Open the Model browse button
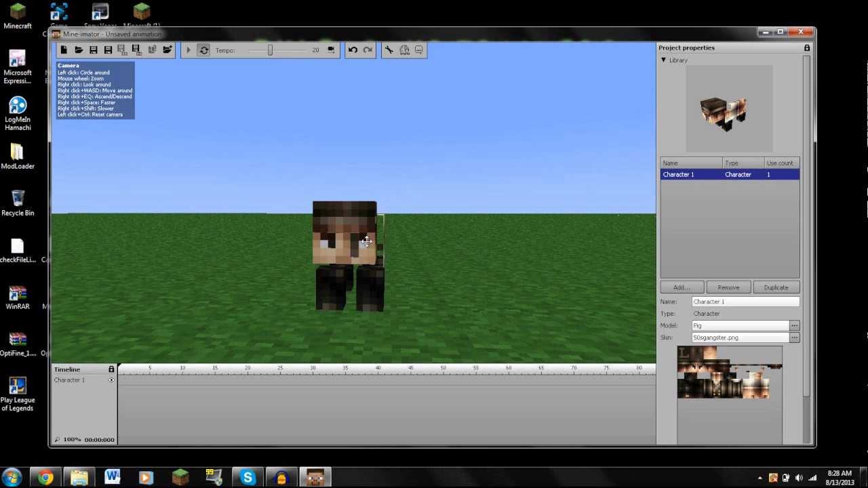868x488 pixels. [x=795, y=326]
